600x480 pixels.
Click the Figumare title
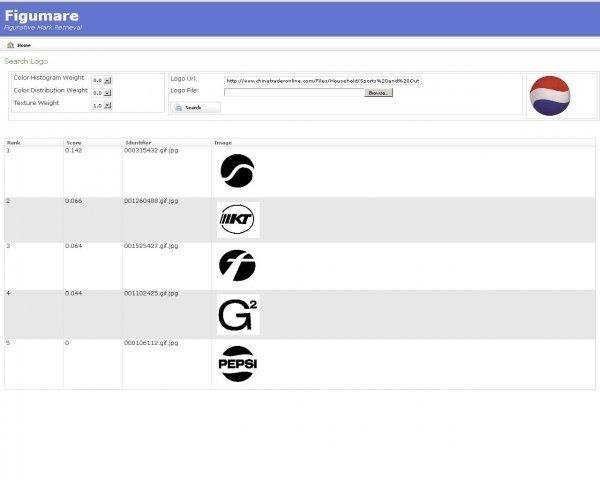pos(42,16)
